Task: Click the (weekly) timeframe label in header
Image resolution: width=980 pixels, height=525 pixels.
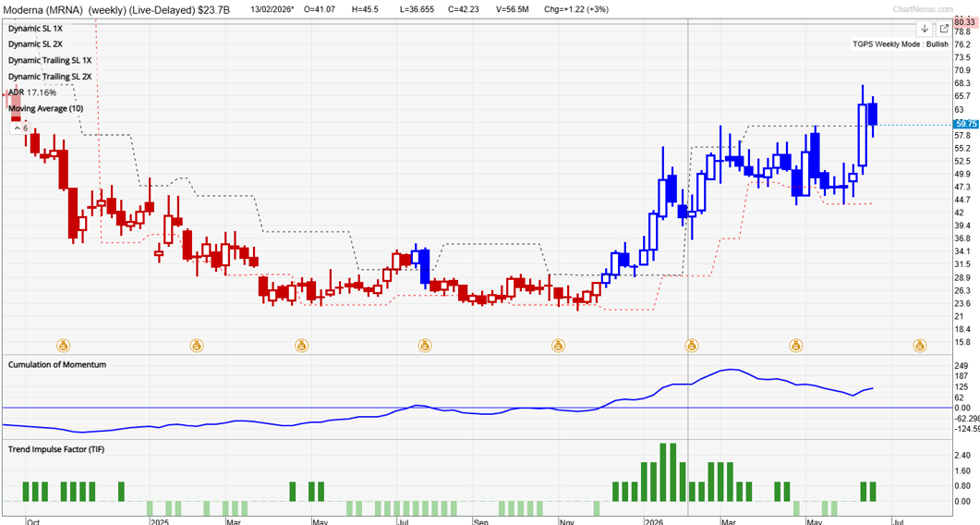Action: pyautogui.click(x=107, y=9)
